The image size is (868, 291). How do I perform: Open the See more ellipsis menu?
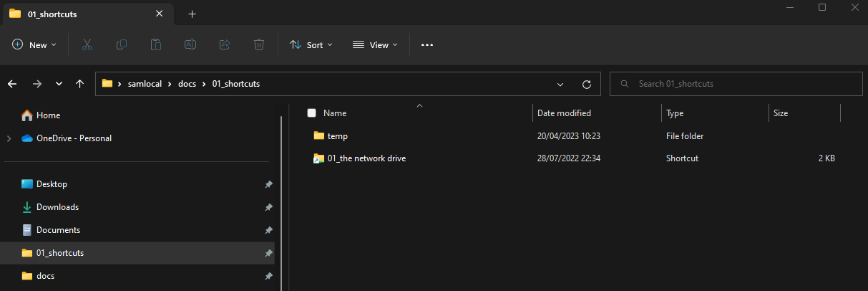(x=427, y=44)
